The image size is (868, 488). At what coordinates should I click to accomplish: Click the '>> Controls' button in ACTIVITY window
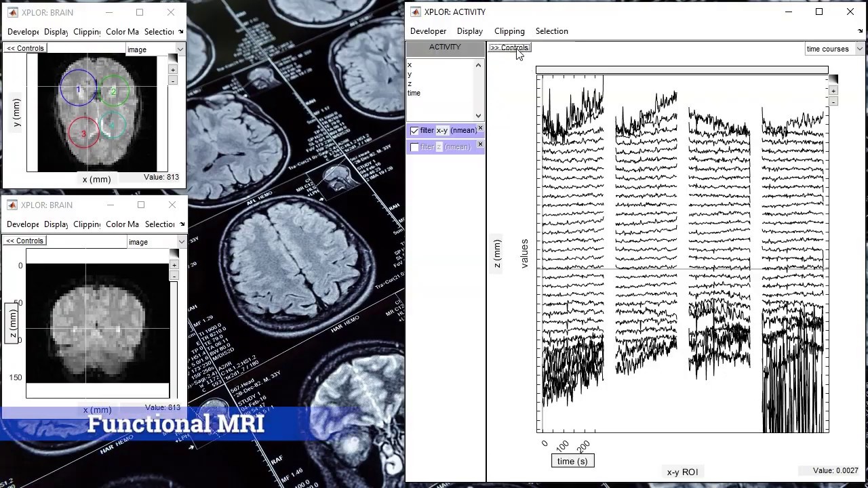pos(509,47)
